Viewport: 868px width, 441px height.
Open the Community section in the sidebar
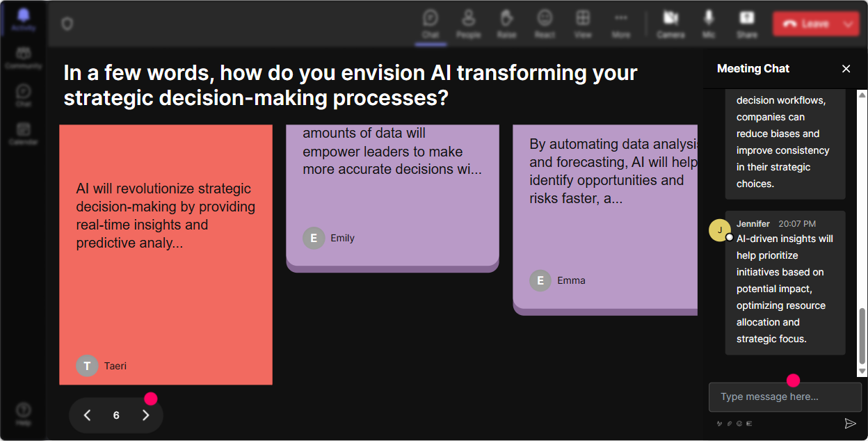[x=24, y=58]
